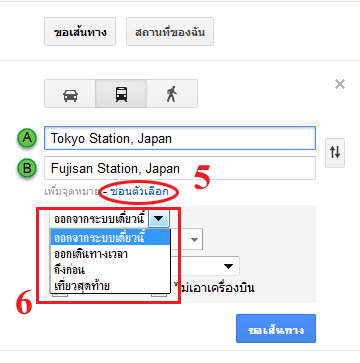Close the directions panel with X
This screenshot has height=363, width=360.
340,84
